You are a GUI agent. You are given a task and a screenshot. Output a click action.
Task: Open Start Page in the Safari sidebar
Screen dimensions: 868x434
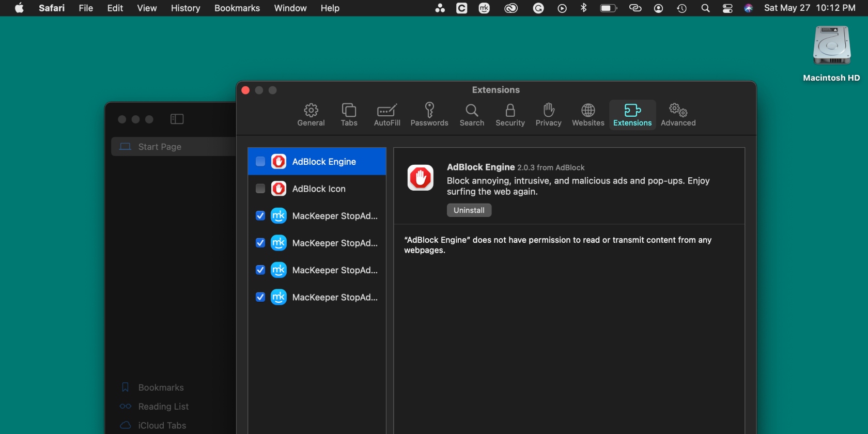click(174, 147)
